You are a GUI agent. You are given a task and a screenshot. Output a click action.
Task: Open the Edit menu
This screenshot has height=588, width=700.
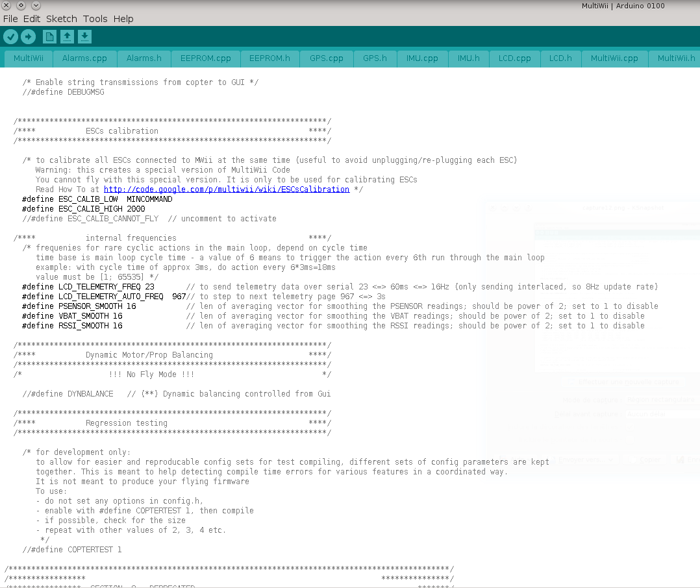pyautogui.click(x=31, y=19)
